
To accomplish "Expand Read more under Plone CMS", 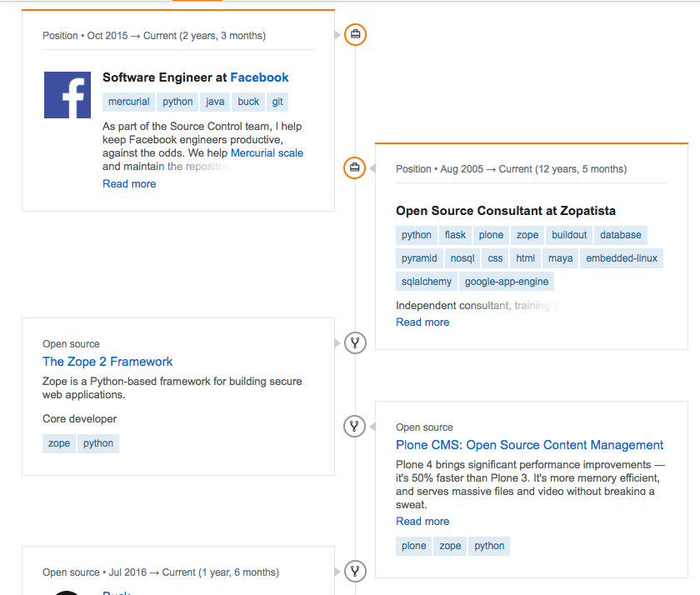I will [422, 522].
